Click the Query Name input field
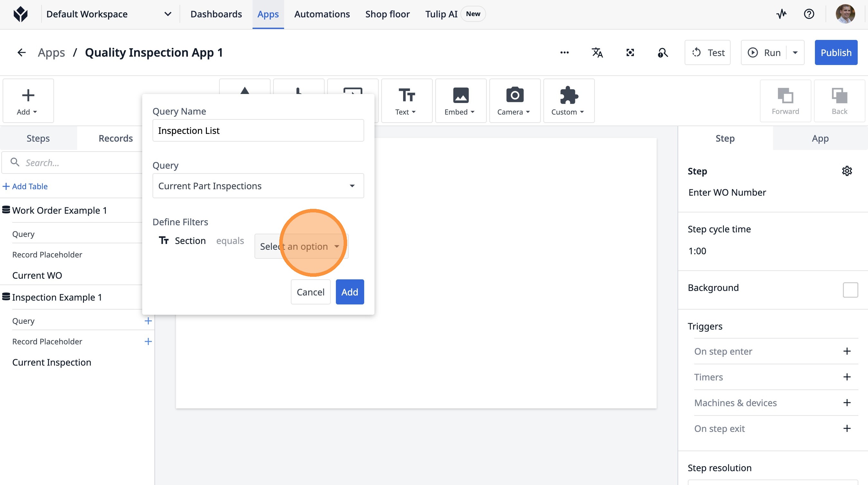Screen dimensions: 868x485 click(x=258, y=130)
